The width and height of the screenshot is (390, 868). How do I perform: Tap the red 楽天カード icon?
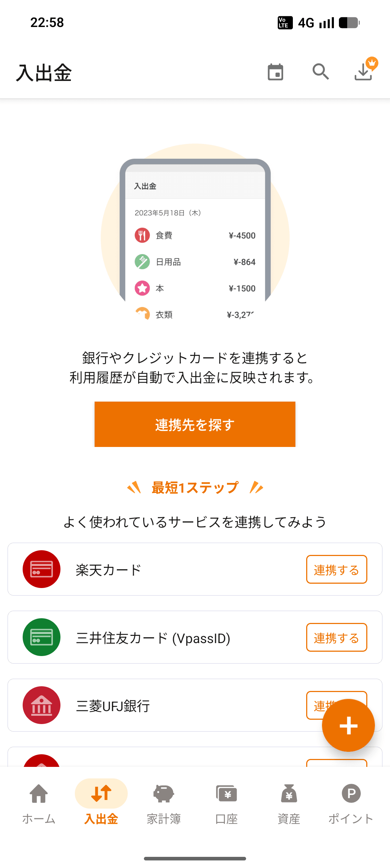41,569
